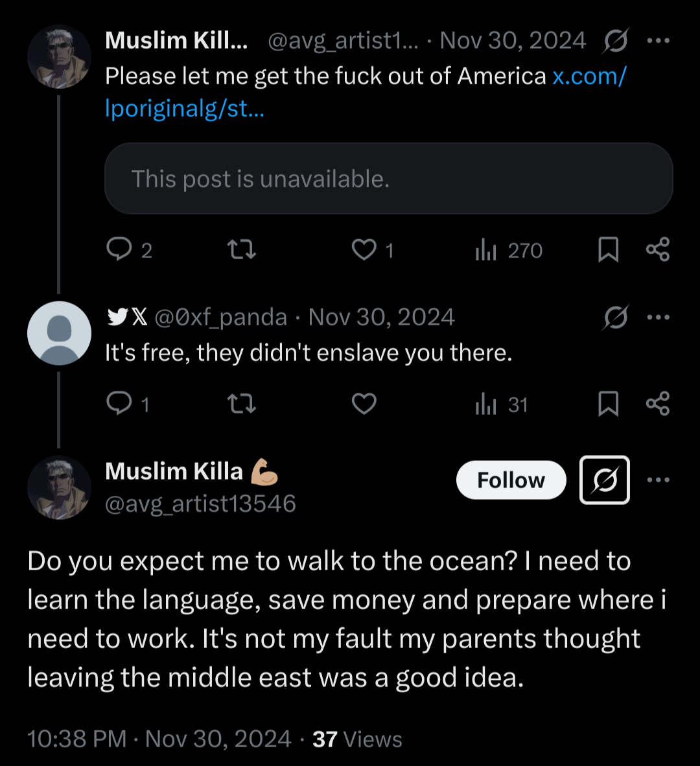Bookmark the first post
The image size is (700, 766).
pos(608,250)
